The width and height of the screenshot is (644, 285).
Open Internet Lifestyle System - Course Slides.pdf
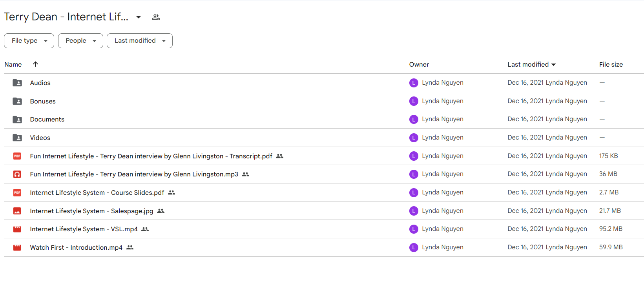[x=97, y=192]
